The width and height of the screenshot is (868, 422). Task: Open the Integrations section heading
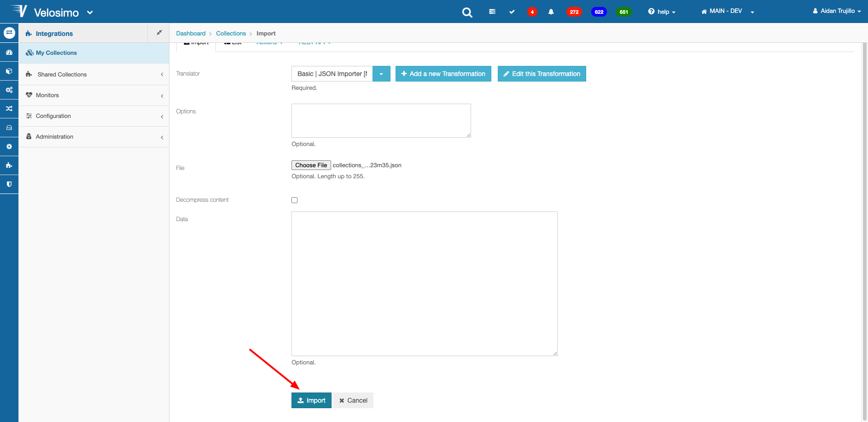(54, 34)
